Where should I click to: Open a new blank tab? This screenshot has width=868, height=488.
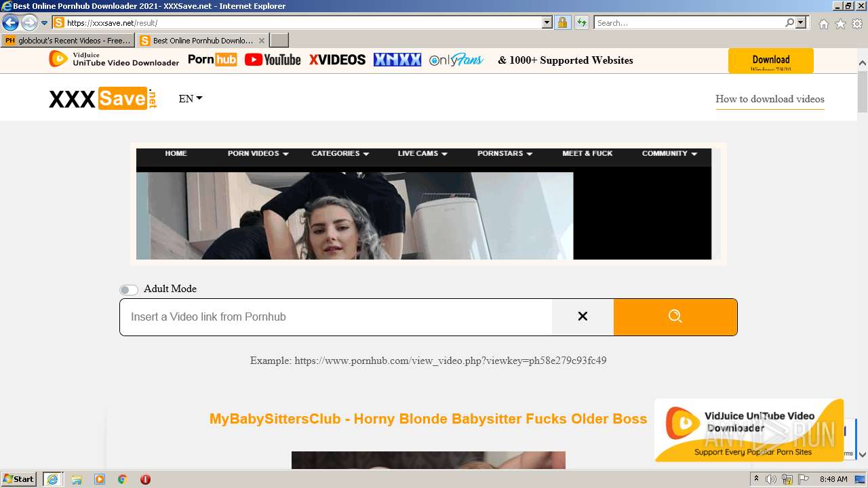tap(279, 41)
